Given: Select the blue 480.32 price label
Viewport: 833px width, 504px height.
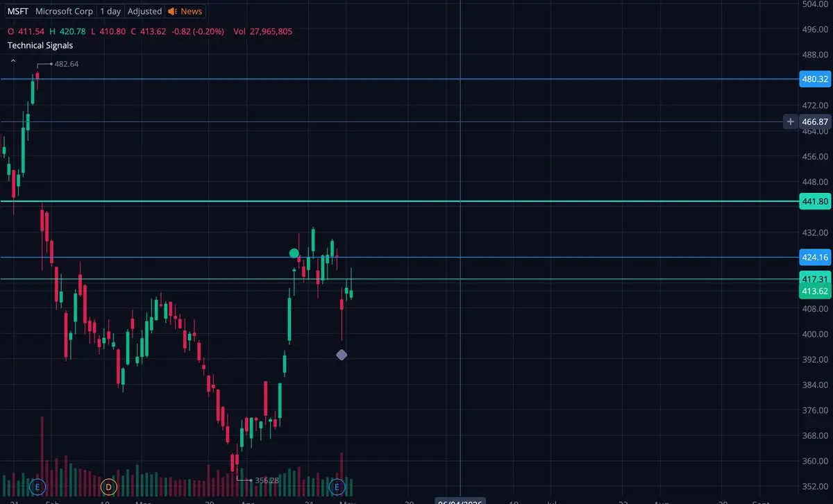Looking at the screenshot, I should pos(815,79).
